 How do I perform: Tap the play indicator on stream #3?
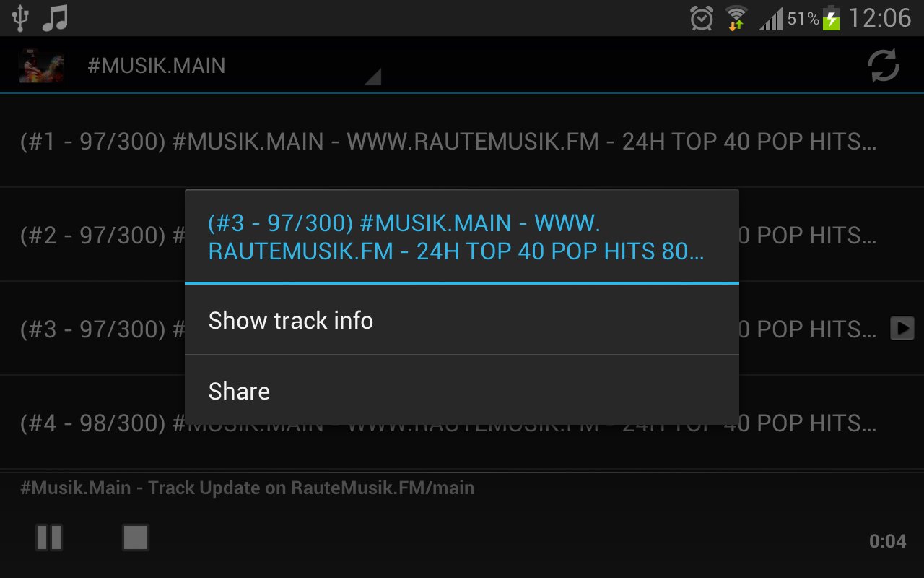click(902, 329)
